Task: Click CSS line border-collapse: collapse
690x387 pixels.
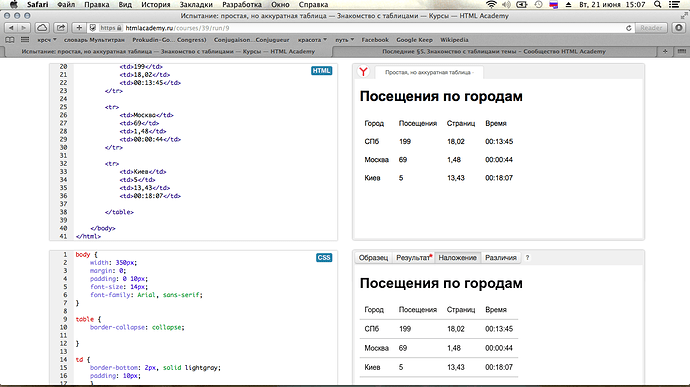Action: click(x=137, y=327)
